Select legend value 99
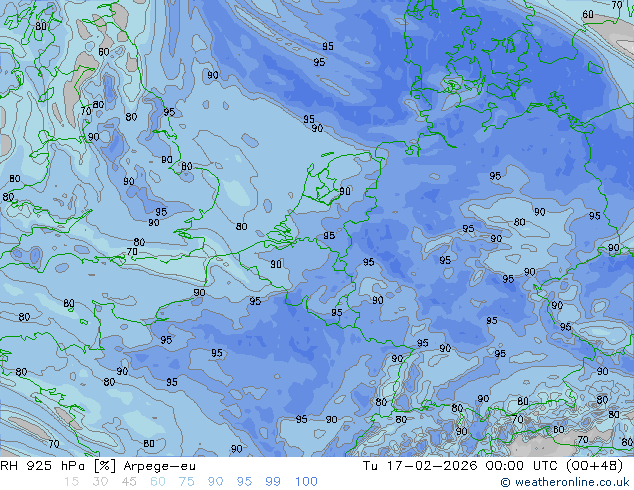The height and width of the screenshot is (490, 634). point(273,482)
